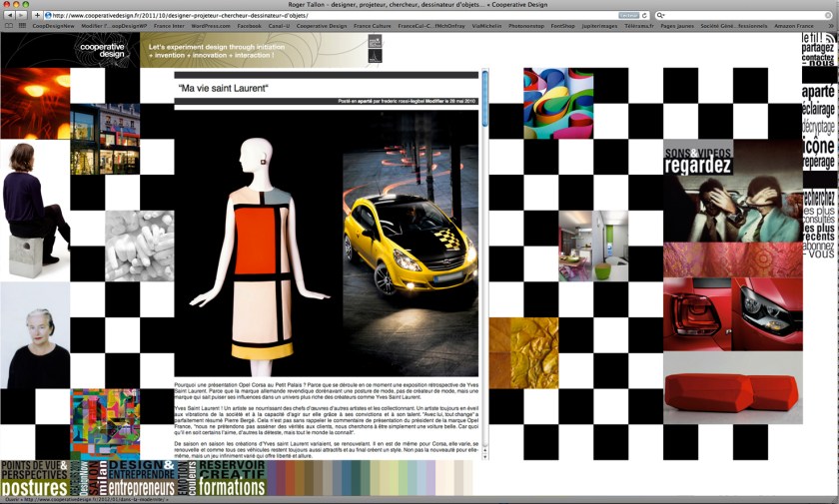Select the lavender swatch in the color strip
This screenshot has height=504, width=839.
430,478
